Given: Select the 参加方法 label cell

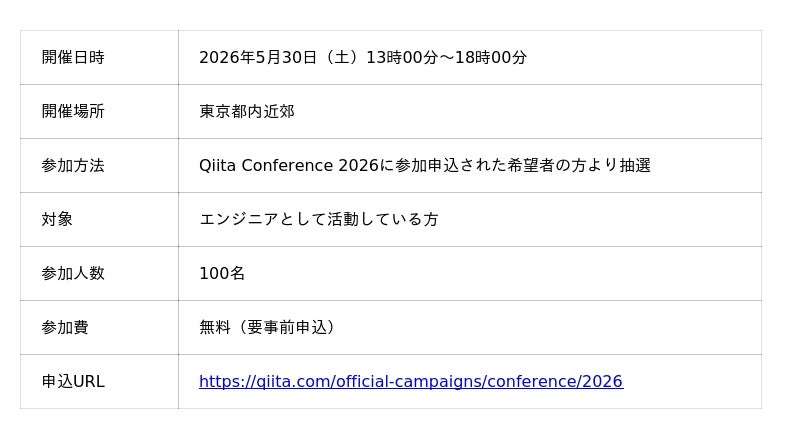Looking at the screenshot, I should coord(73,165).
